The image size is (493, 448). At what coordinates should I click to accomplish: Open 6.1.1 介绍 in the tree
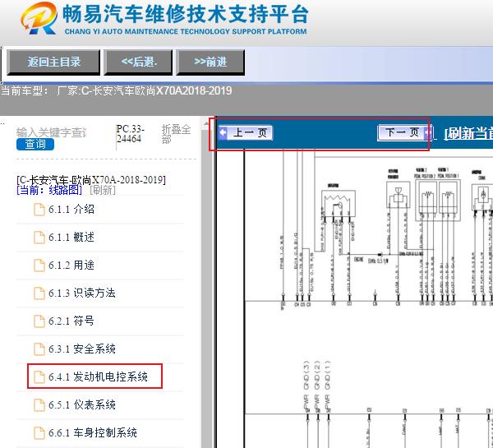[71, 210]
